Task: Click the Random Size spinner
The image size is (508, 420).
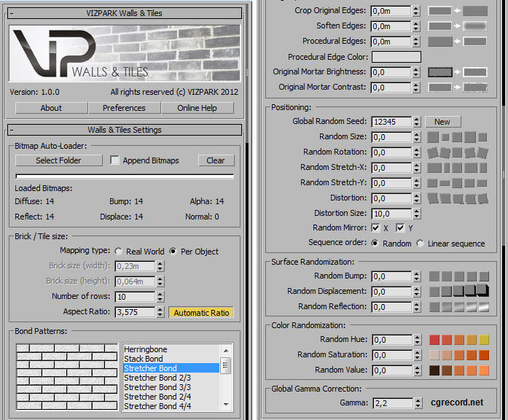Action: point(417,137)
